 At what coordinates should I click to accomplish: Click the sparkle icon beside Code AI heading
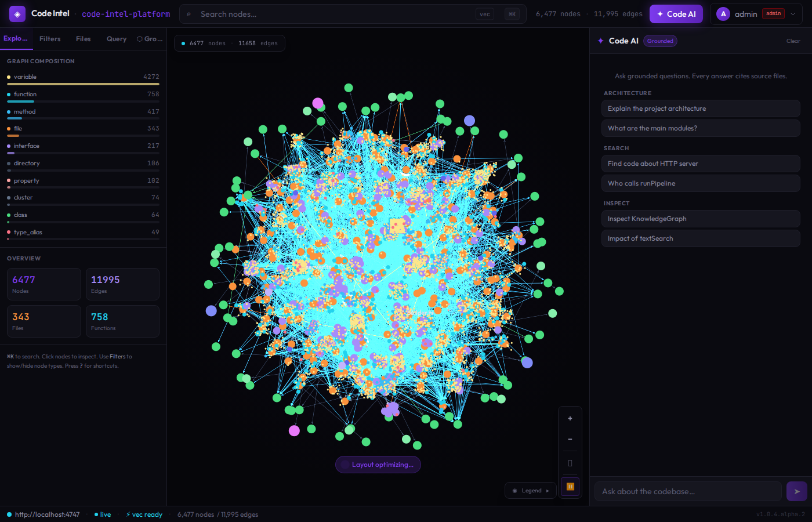601,41
